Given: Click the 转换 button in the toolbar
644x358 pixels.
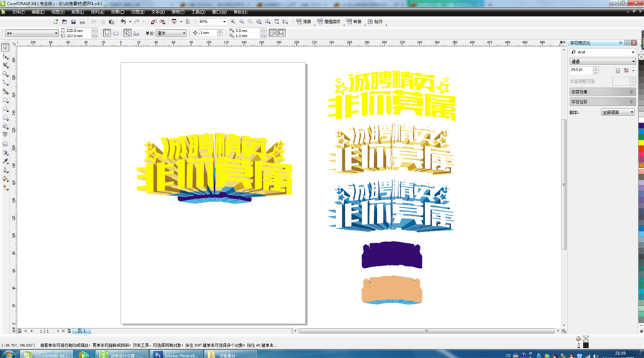Looking at the screenshot, I should [x=354, y=22].
